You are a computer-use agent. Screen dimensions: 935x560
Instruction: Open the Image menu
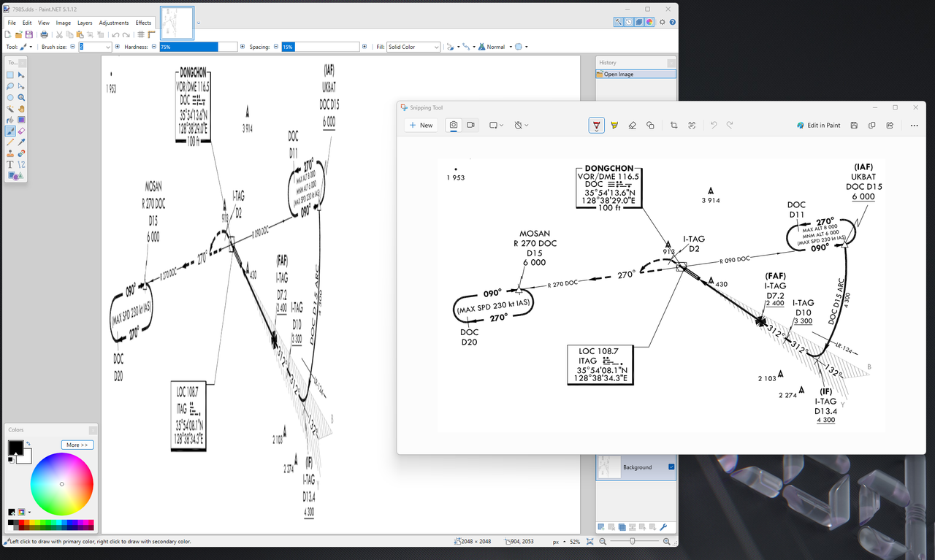[x=64, y=23]
